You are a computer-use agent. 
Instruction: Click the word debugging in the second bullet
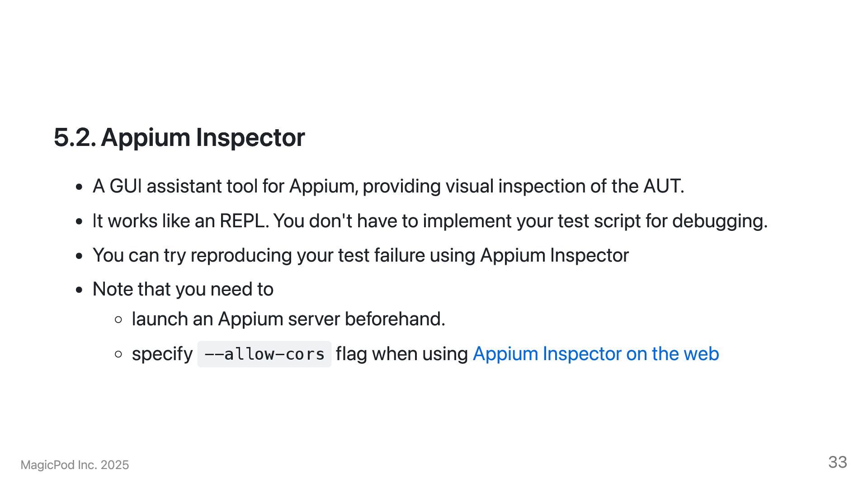tap(719, 221)
